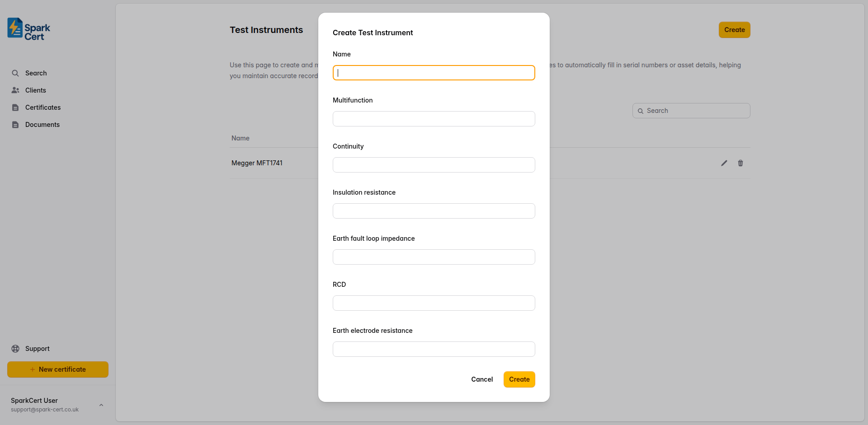Viewport: 868px width, 425px height.
Task: Delete Megger MFT1741 using the trash icon
Action: (740, 163)
